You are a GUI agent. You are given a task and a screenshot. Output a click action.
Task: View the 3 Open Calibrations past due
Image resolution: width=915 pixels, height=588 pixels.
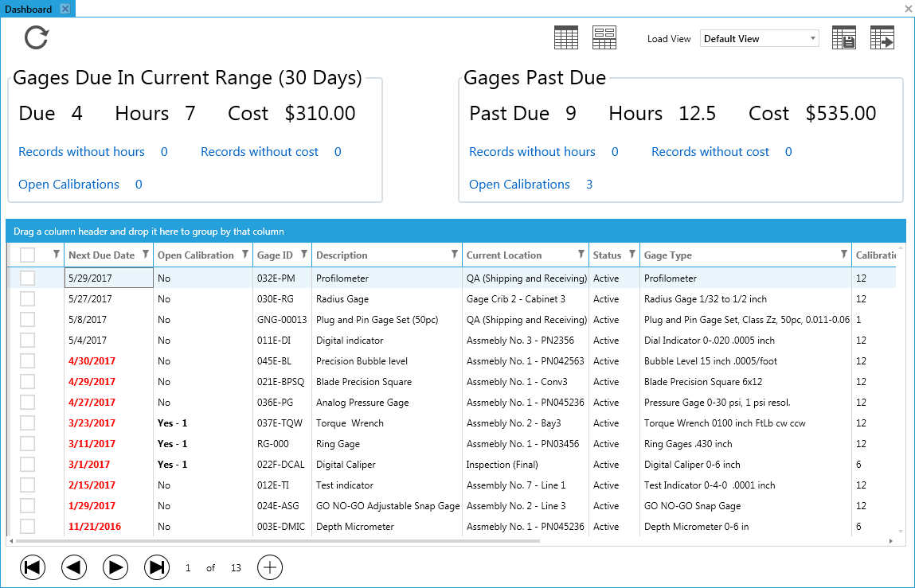(519, 184)
